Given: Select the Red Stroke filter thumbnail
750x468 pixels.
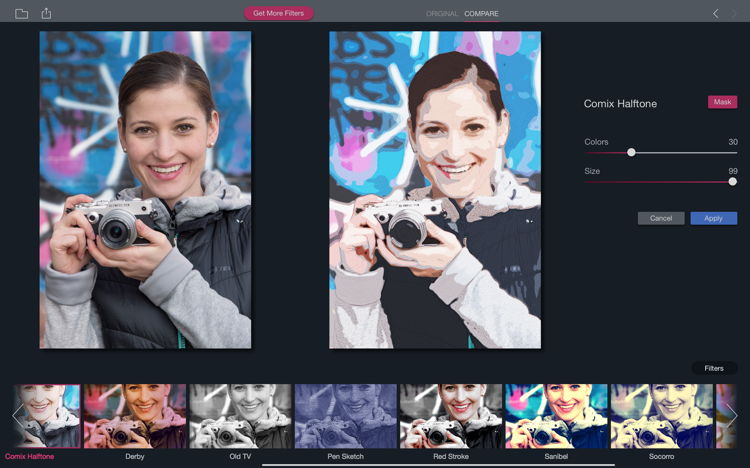Looking at the screenshot, I should point(451,416).
